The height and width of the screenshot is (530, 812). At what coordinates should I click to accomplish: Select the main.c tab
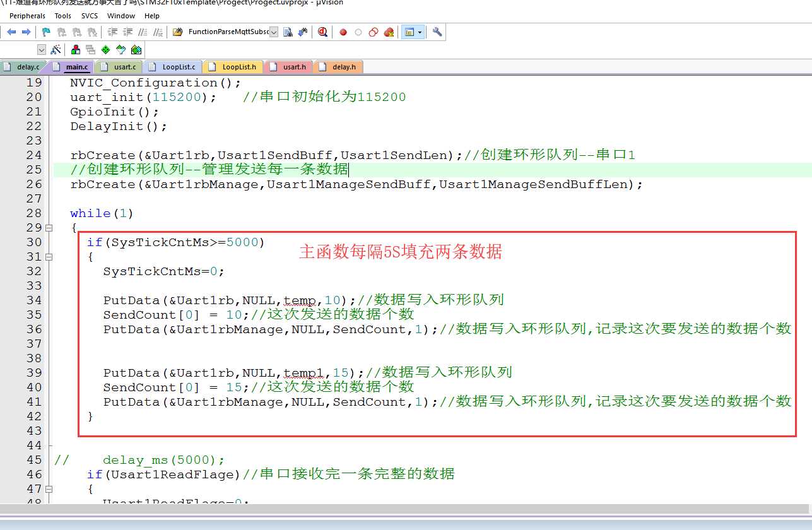71,67
